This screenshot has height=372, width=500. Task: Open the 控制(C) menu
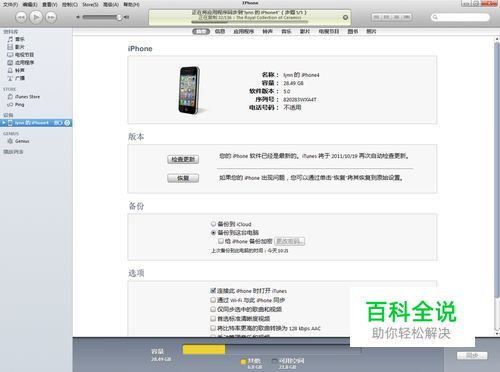(70, 4)
